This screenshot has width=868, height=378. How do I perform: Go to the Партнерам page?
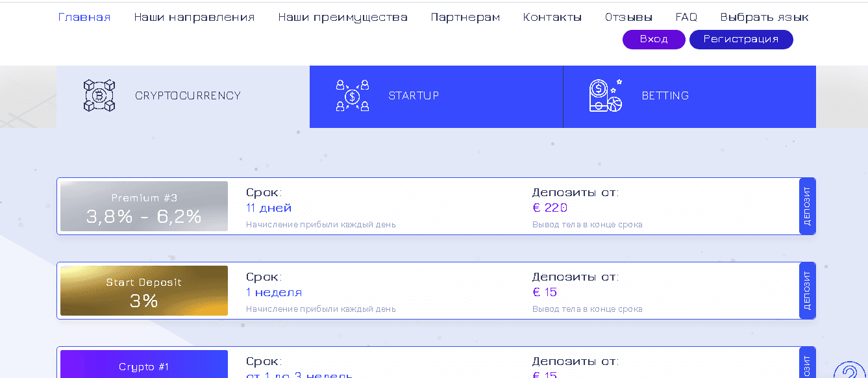(x=465, y=16)
